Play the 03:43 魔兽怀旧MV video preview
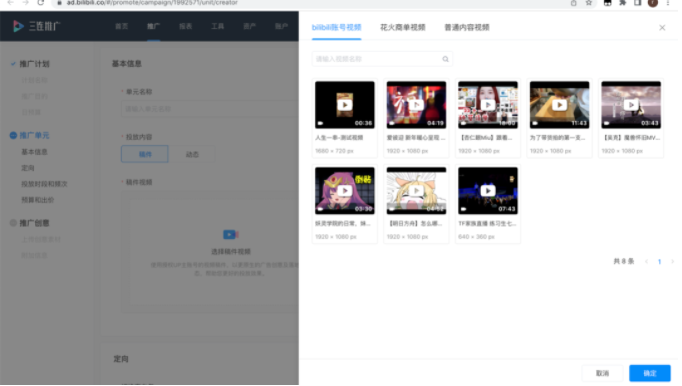The height and width of the screenshot is (386, 682). point(631,105)
